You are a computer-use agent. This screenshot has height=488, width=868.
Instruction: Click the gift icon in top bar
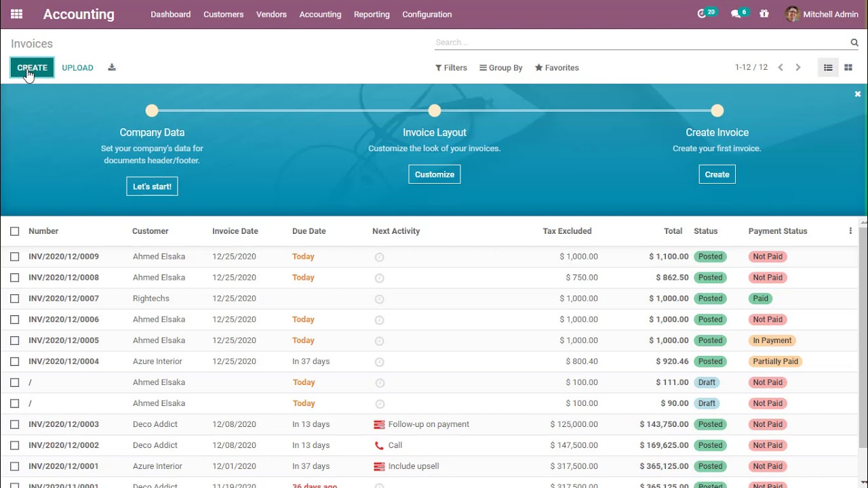(764, 14)
